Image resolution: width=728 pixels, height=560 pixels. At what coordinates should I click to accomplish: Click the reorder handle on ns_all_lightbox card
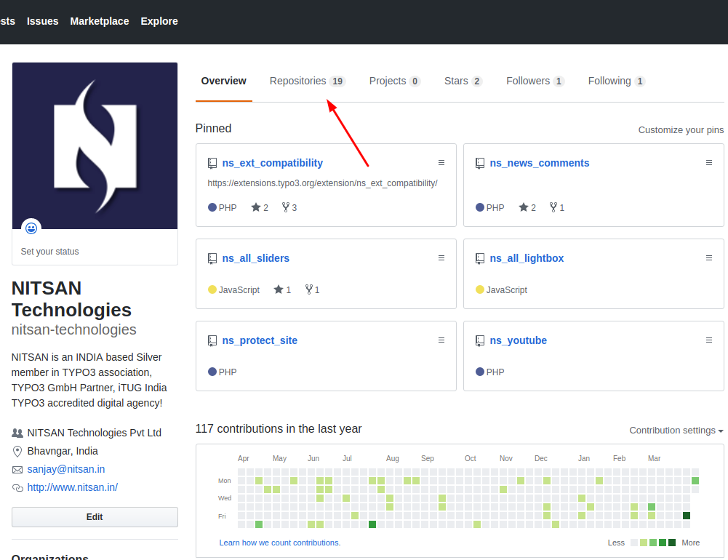709,257
